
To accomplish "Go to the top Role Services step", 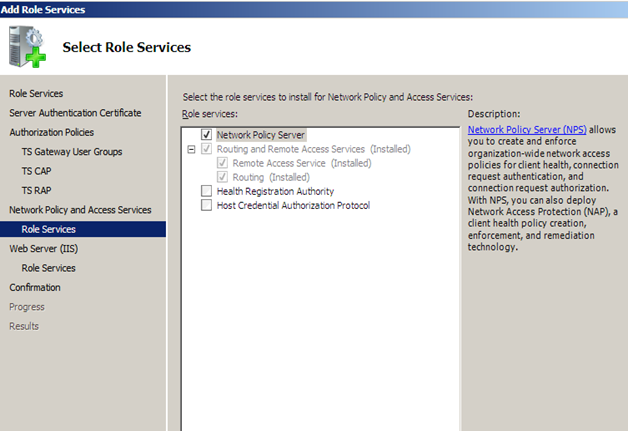I will pos(36,94).
